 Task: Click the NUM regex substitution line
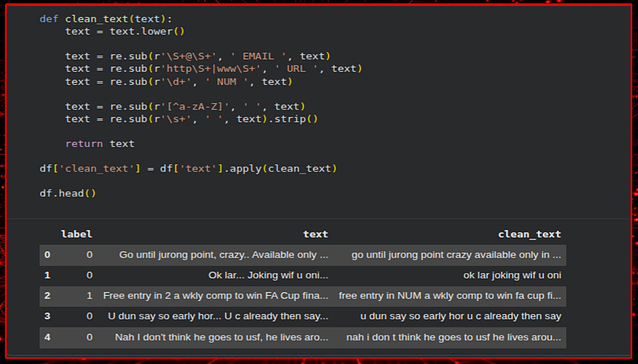(179, 82)
